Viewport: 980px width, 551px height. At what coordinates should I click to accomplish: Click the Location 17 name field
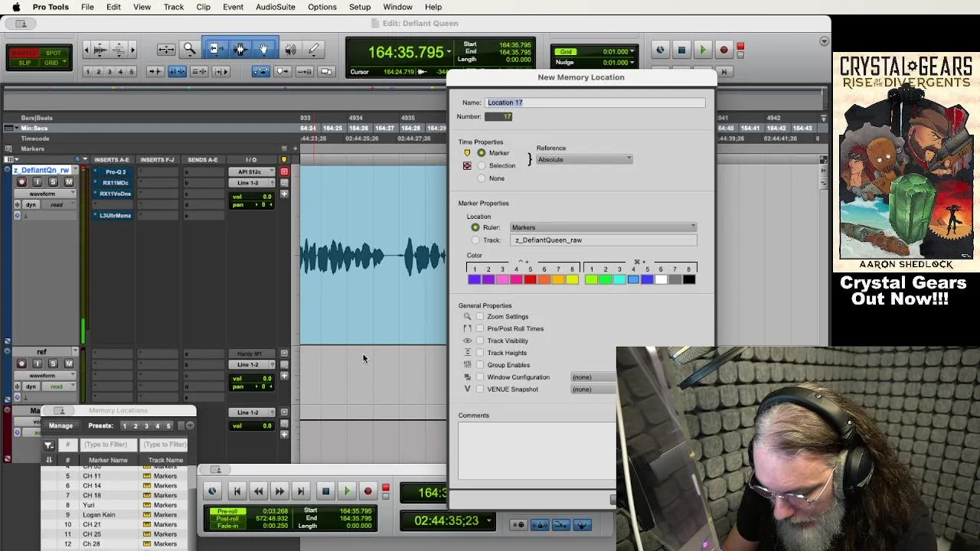(x=595, y=103)
